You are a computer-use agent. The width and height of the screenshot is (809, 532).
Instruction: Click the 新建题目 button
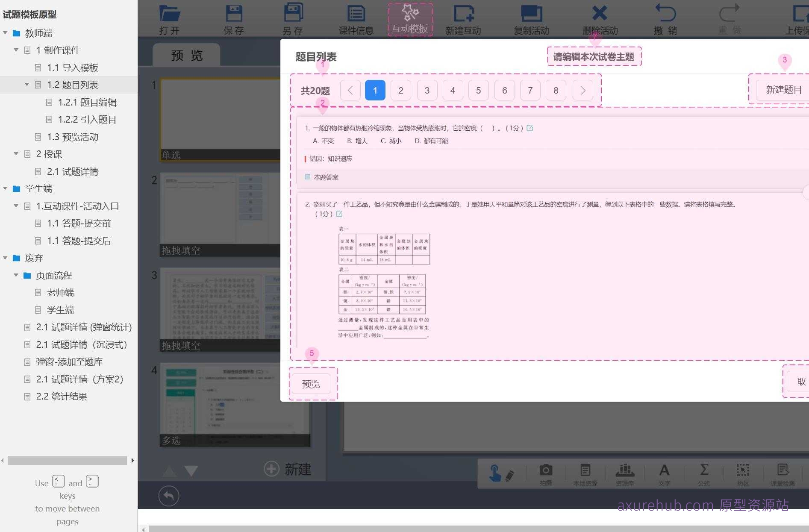click(x=784, y=89)
